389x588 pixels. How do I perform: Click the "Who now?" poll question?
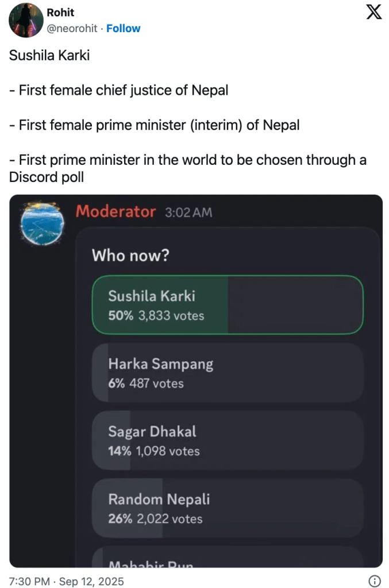pyautogui.click(x=130, y=255)
